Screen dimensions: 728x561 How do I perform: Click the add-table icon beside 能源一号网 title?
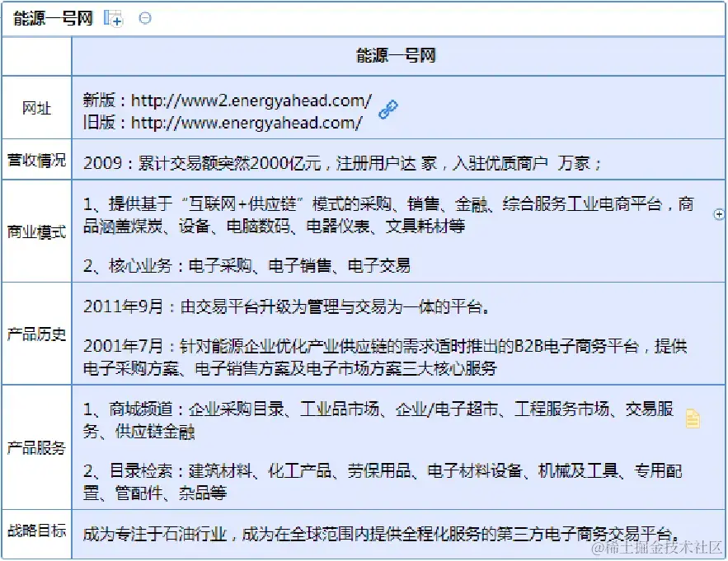point(113,19)
